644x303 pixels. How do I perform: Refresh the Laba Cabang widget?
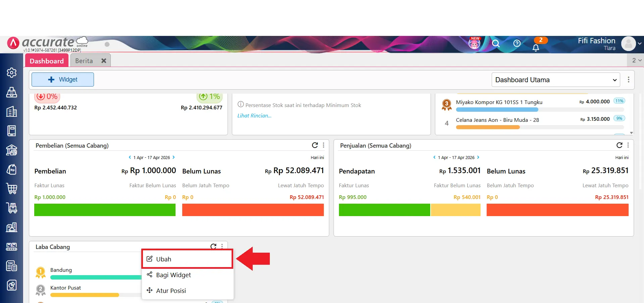[x=213, y=246]
